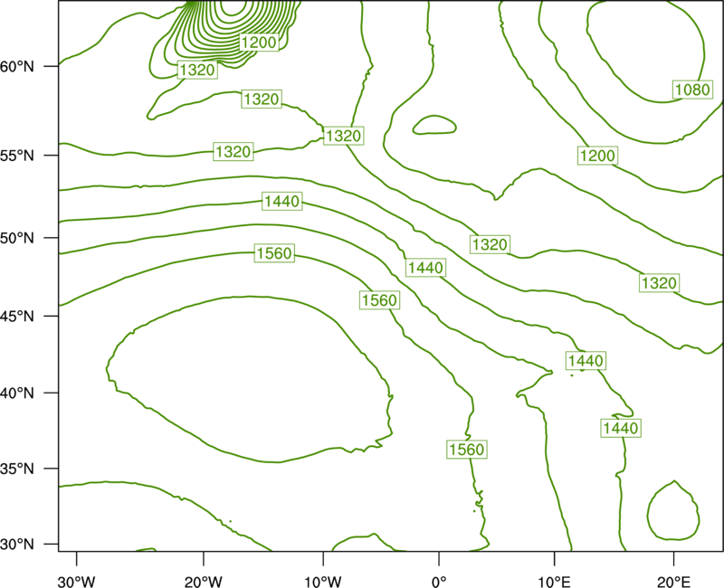Image resolution: width=724 pixels, height=588 pixels.
Task: Click the 1560 contour label nearest 35°N
Action: [x=467, y=449]
